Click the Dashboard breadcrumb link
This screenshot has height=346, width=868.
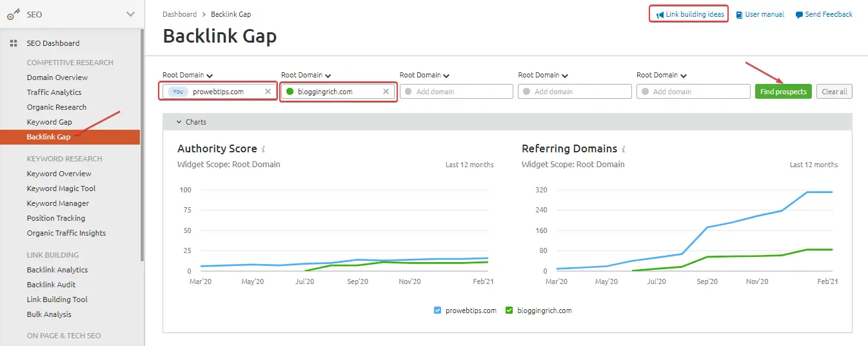[180, 14]
